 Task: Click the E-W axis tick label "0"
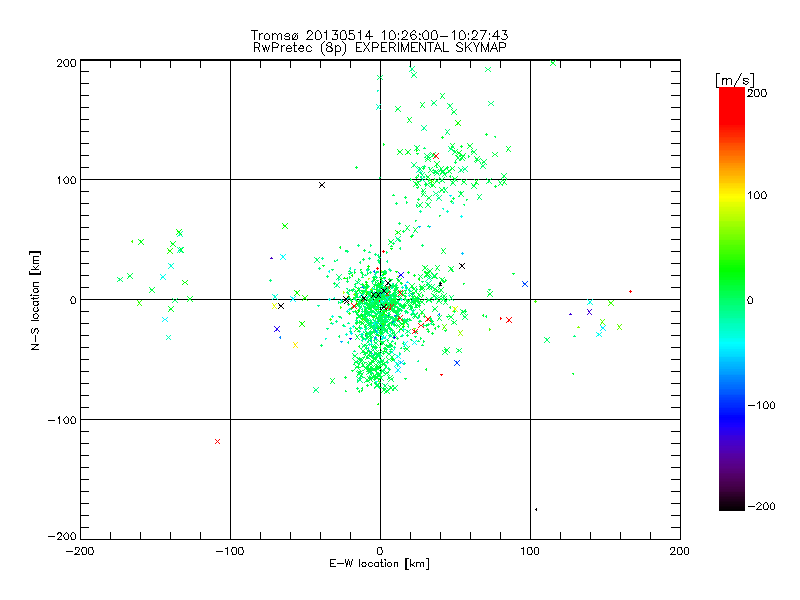(380, 551)
